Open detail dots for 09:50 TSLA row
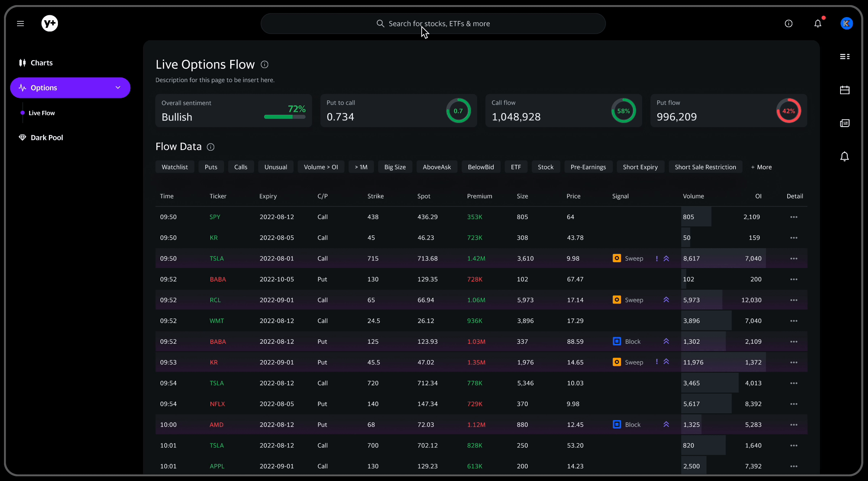Viewport: 868px width, 481px height. (x=794, y=259)
